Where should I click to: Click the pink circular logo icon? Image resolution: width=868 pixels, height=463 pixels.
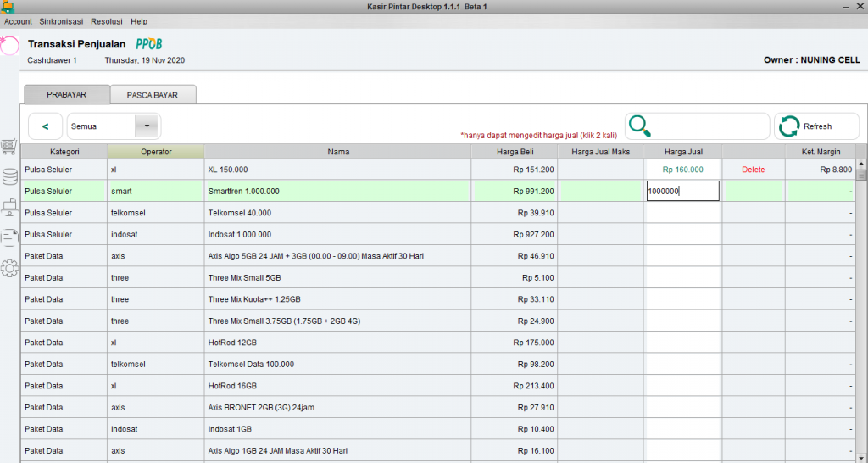[8, 46]
